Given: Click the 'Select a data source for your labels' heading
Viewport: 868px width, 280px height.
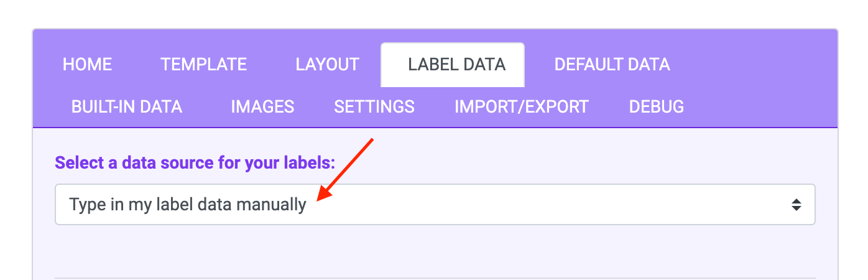Looking at the screenshot, I should [x=195, y=163].
